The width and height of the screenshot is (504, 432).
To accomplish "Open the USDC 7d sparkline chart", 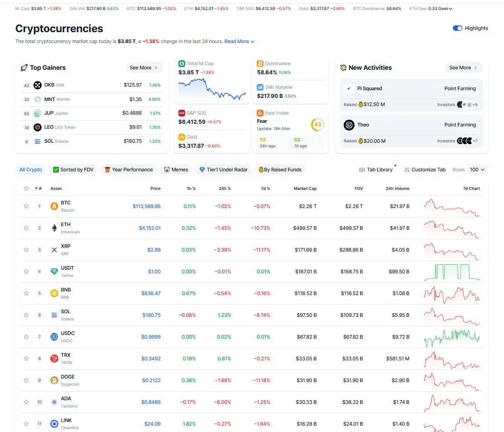I will (x=451, y=338).
